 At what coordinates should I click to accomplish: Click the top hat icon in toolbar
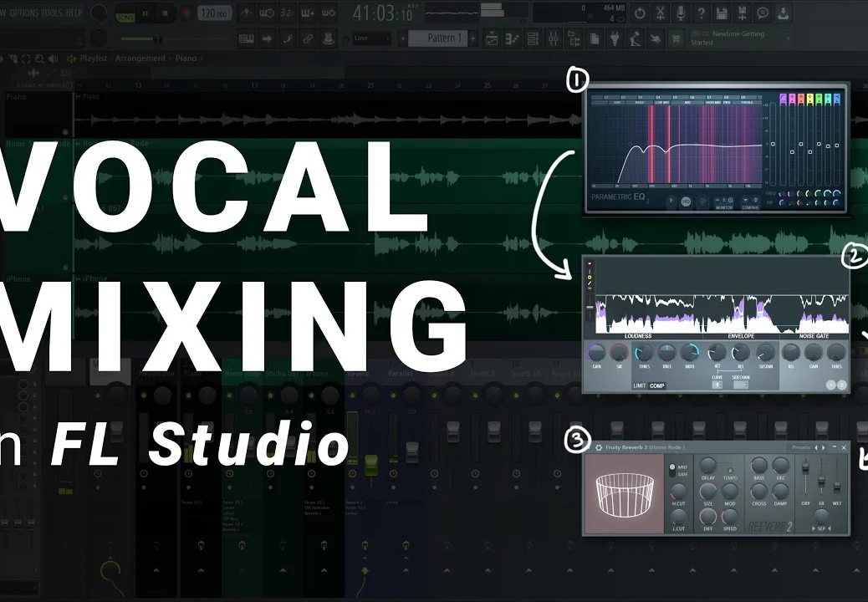click(329, 38)
